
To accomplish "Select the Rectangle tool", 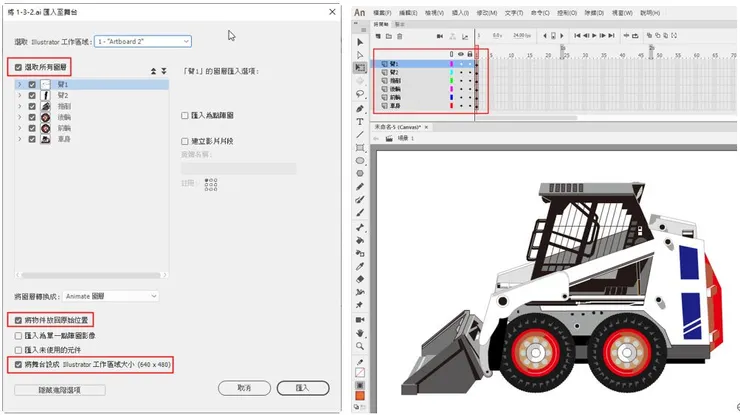I will coord(360,148).
